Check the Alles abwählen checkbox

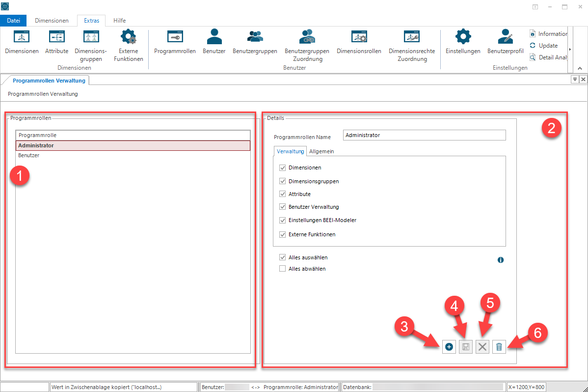click(282, 269)
